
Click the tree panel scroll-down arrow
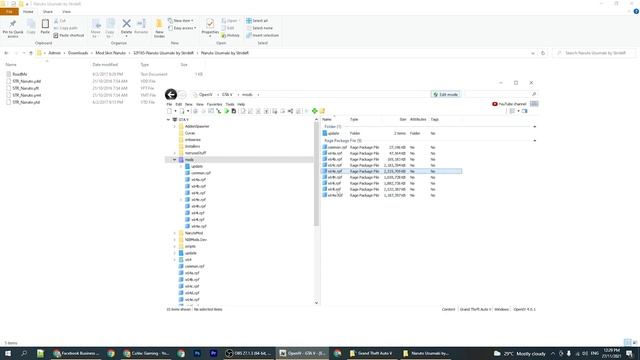click(x=316, y=303)
